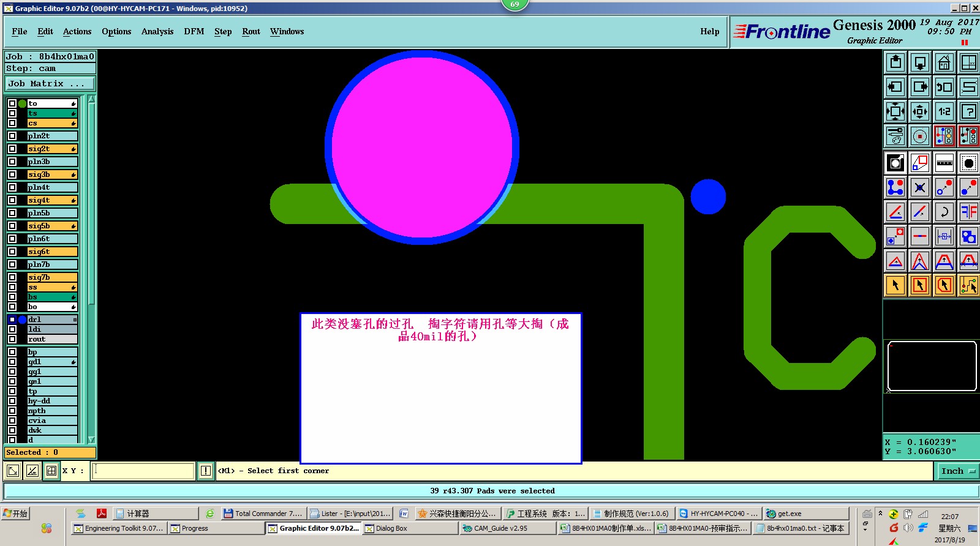Click the zoom out arrows icon
Viewport: 980px width, 546px height.
tap(920, 111)
